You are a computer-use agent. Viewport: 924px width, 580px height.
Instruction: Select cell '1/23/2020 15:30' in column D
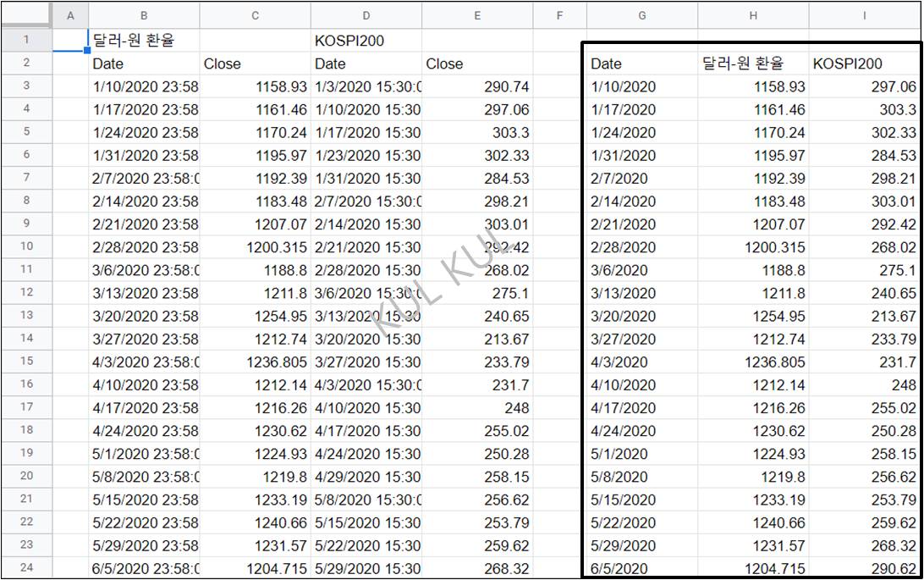tap(366, 156)
